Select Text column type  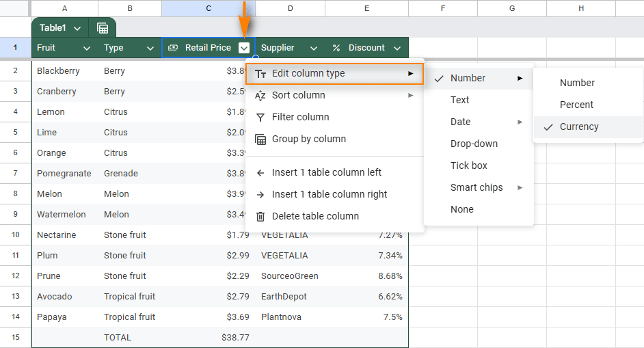point(479,100)
